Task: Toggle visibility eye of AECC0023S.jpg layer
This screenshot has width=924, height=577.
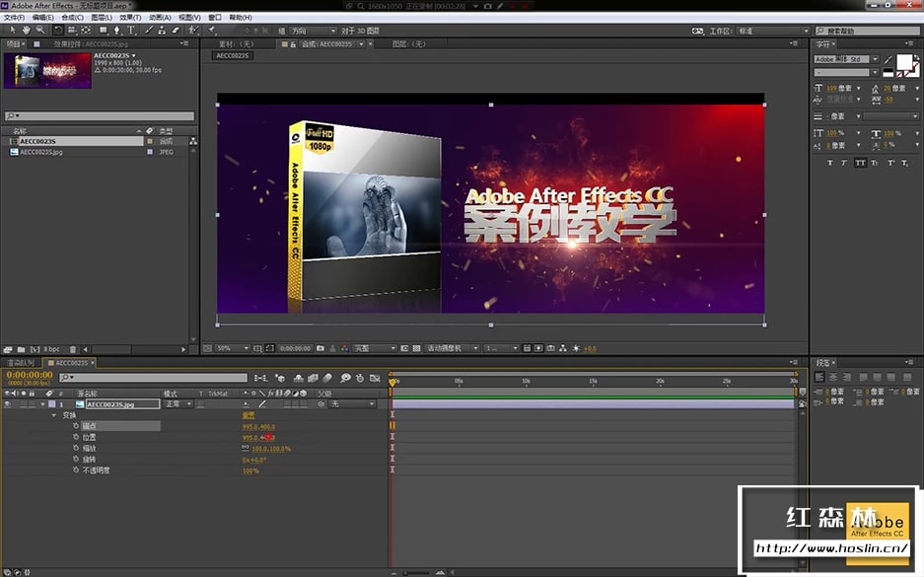Action: click(x=7, y=404)
